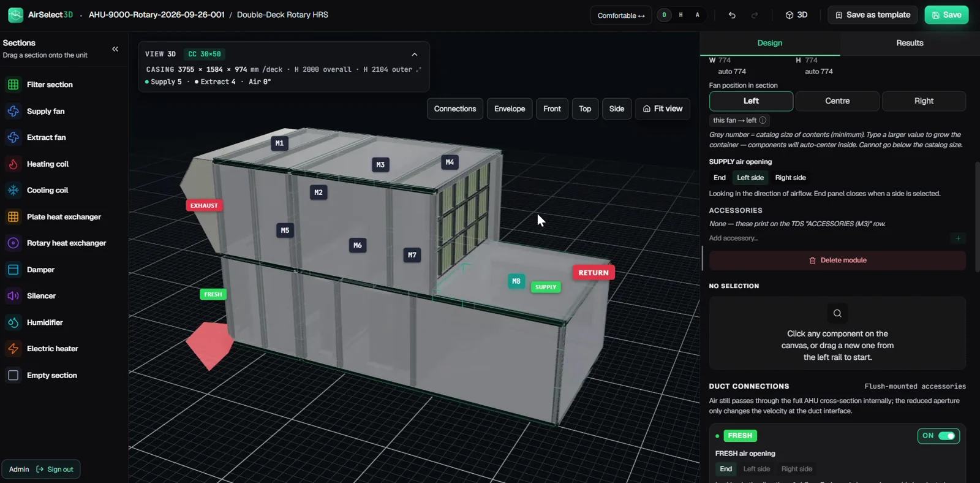Click the Filter section icon

(x=13, y=85)
